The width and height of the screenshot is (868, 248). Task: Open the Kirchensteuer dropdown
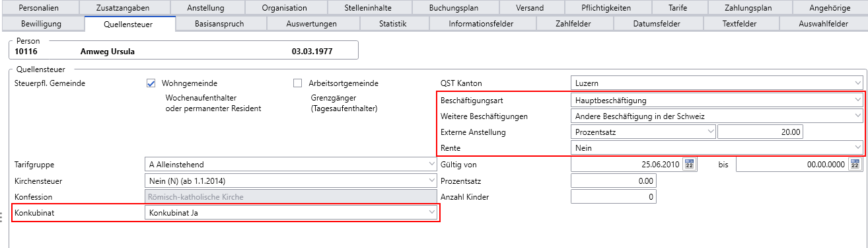(x=291, y=180)
